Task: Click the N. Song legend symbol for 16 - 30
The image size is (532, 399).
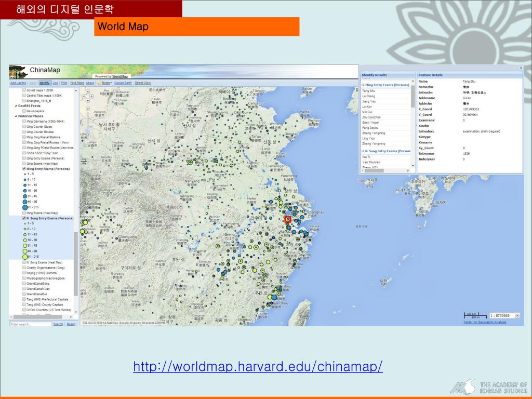Action: click(25, 240)
